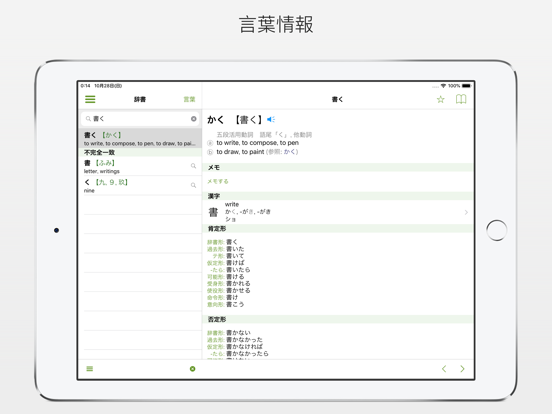Open the book icon in the top right
Screen dimensions: 552x414
pyautogui.click(x=461, y=99)
